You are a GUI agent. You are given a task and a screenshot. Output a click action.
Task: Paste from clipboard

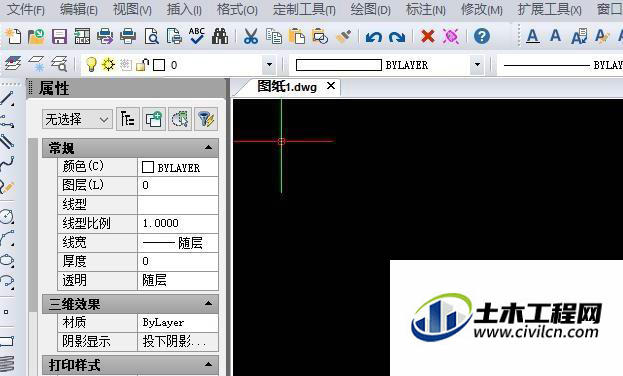click(296, 36)
